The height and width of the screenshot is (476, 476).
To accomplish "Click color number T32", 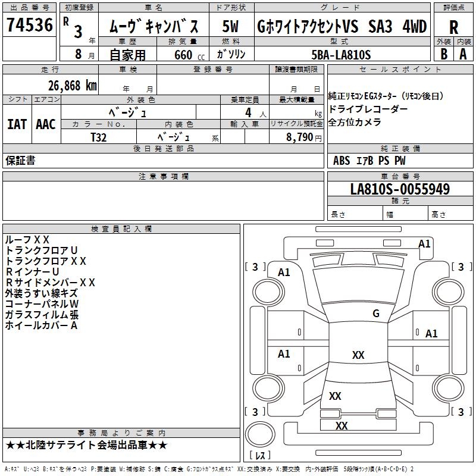I will coord(98,137).
